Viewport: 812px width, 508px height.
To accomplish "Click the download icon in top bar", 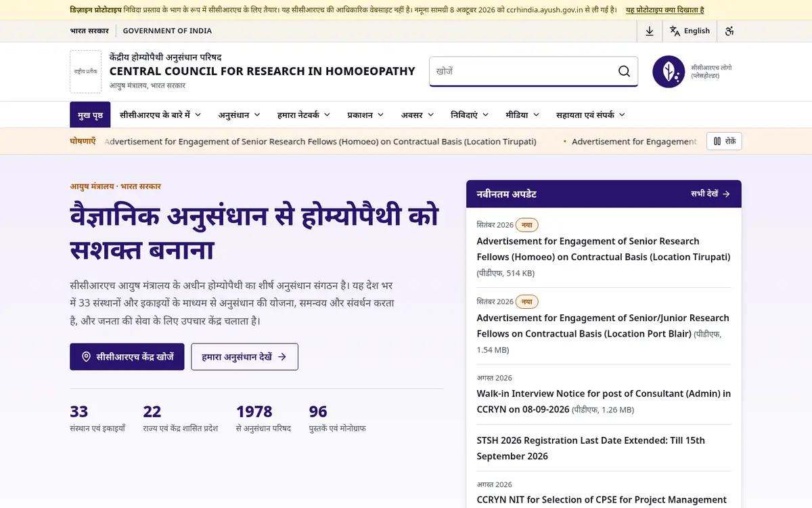I will point(650,30).
